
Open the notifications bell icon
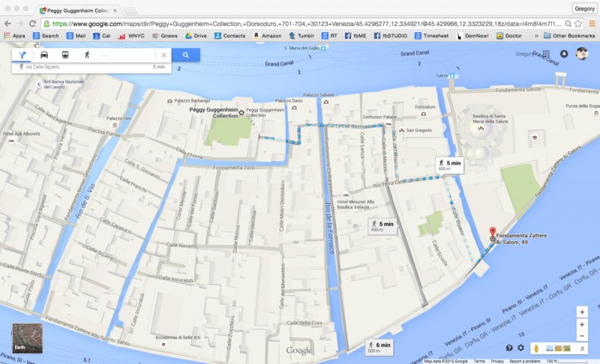click(564, 54)
